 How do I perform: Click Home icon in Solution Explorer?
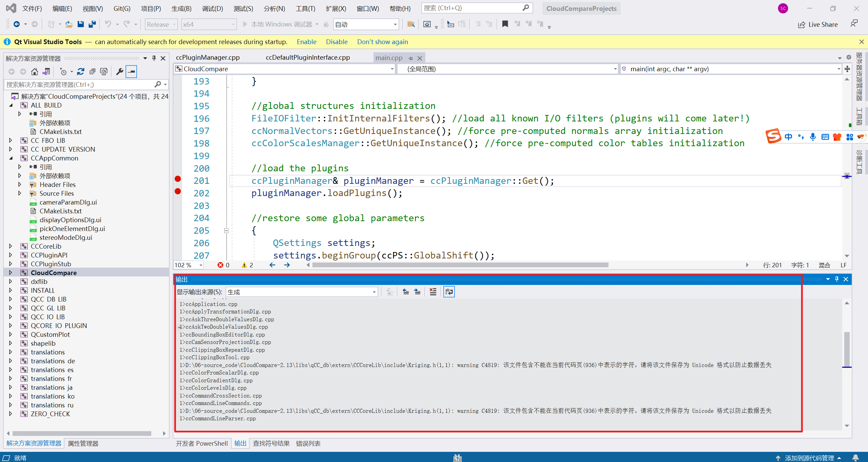(34, 72)
